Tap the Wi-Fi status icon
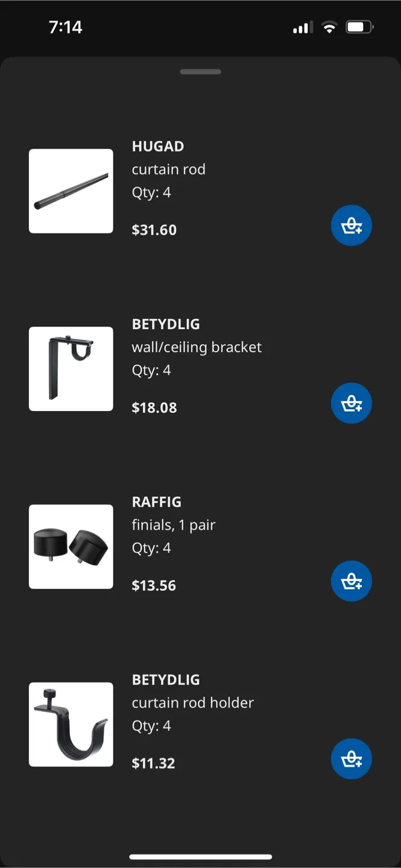Screen dimensions: 401x868 point(329,27)
